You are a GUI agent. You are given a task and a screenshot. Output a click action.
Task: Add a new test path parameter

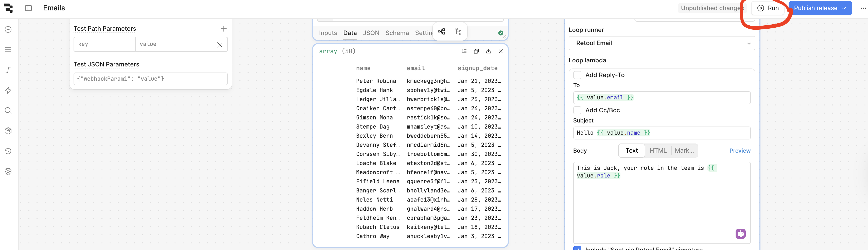[x=223, y=29]
